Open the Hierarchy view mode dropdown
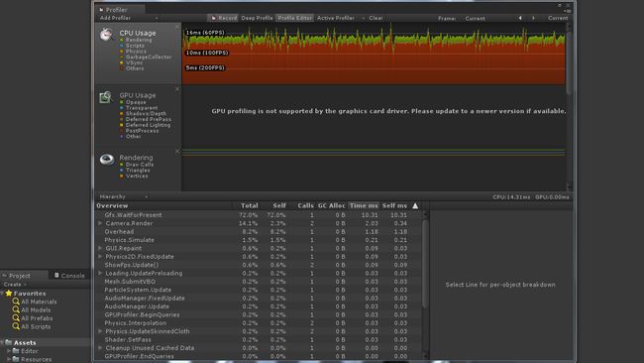The height and width of the screenshot is (363, 644). 123,197
